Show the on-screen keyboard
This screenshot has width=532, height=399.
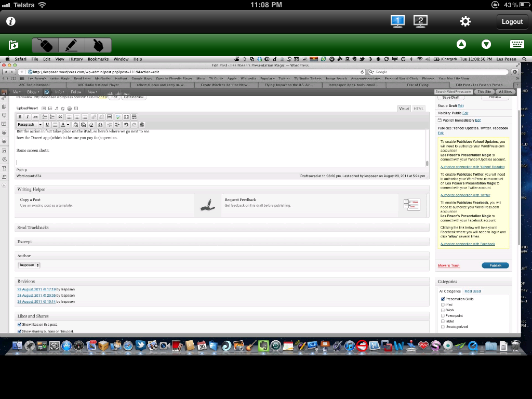tap(516, 45)
